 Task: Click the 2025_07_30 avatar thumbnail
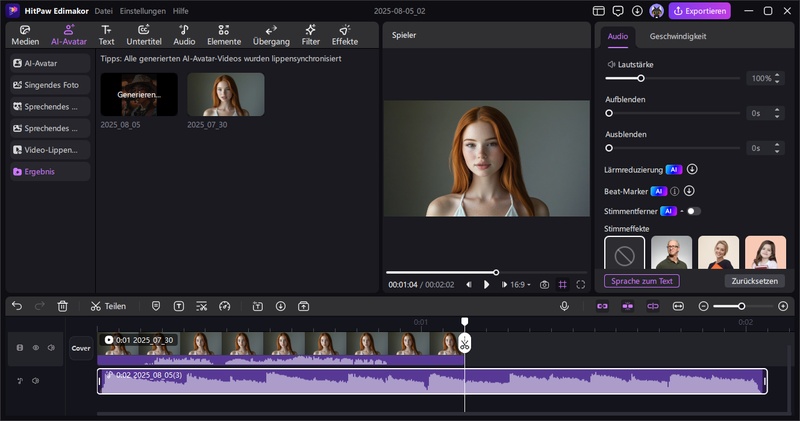point(226,94)
